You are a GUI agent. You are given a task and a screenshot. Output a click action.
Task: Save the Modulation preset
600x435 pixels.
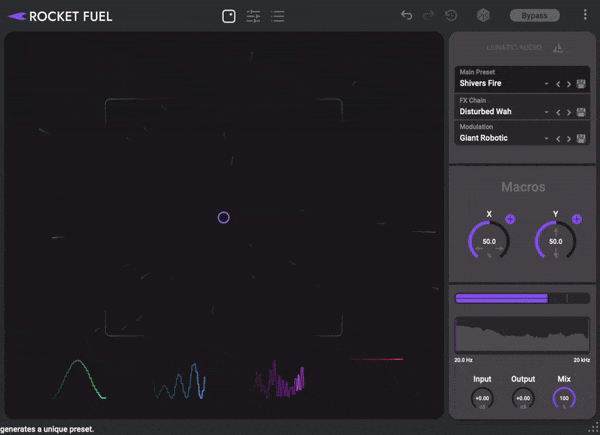pyautogui.click(x=581, y=139)
